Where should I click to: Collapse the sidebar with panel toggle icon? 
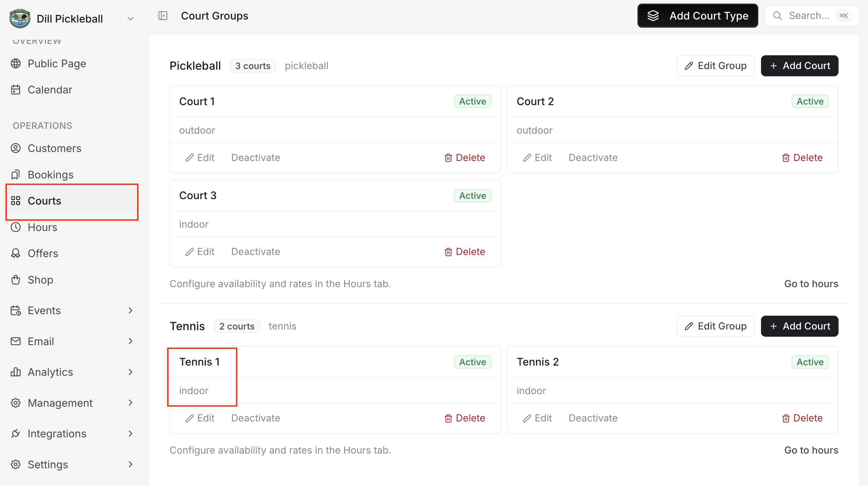(x=163, y=16)
